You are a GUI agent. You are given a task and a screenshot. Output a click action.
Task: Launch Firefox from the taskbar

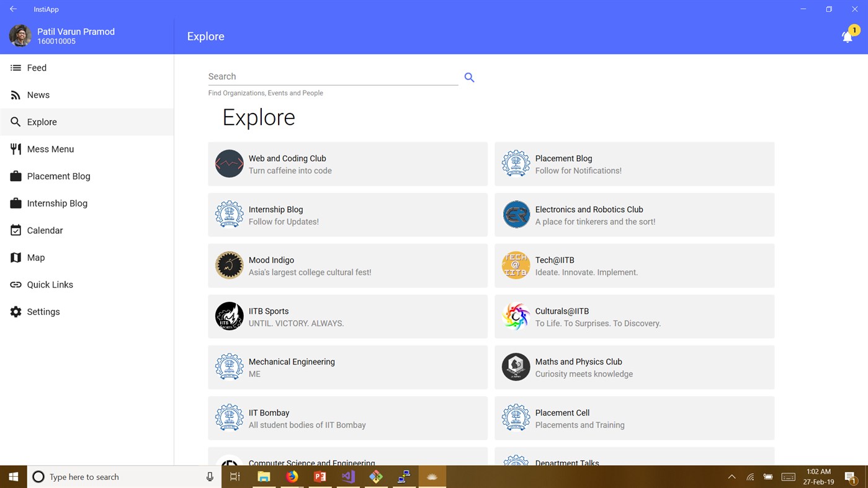tap(292, 477)
